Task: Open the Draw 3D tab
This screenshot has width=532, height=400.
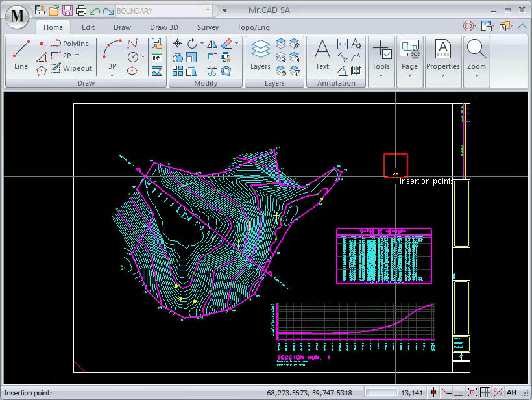Action: (x=163, y=27)
